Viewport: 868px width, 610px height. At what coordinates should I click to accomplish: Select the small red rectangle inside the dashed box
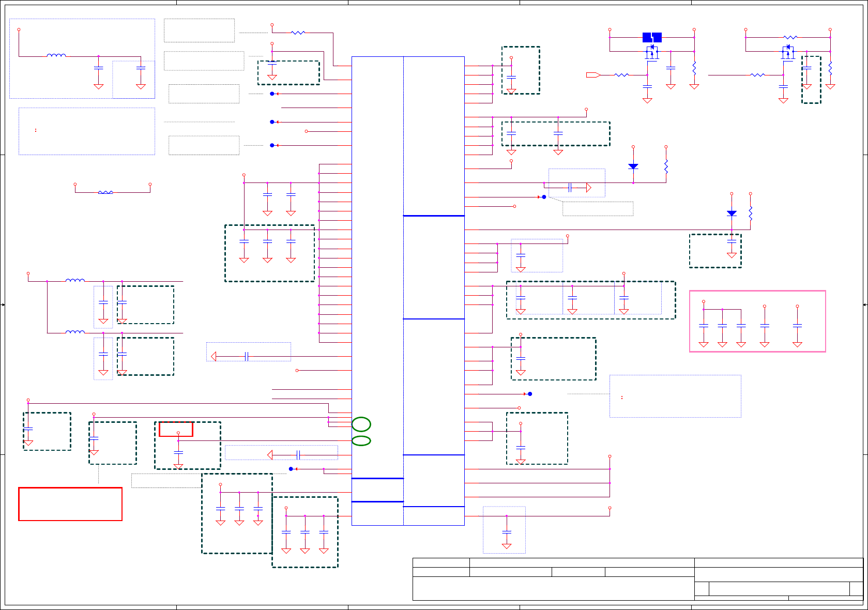176,429
